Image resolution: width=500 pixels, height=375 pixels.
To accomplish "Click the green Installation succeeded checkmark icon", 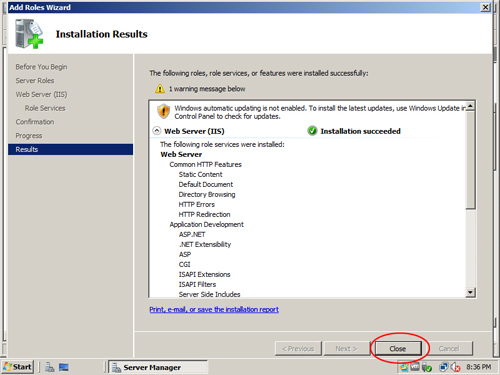I will tap(312, 131).
